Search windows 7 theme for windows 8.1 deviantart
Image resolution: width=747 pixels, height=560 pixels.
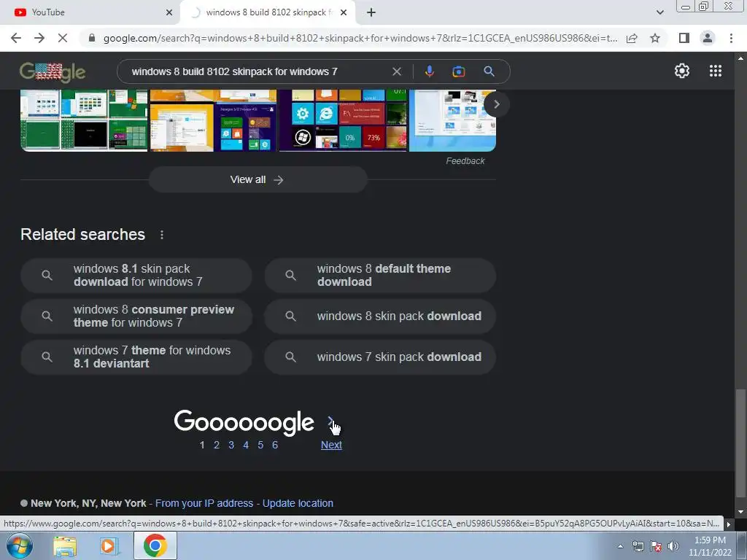[x=136, y=357]
